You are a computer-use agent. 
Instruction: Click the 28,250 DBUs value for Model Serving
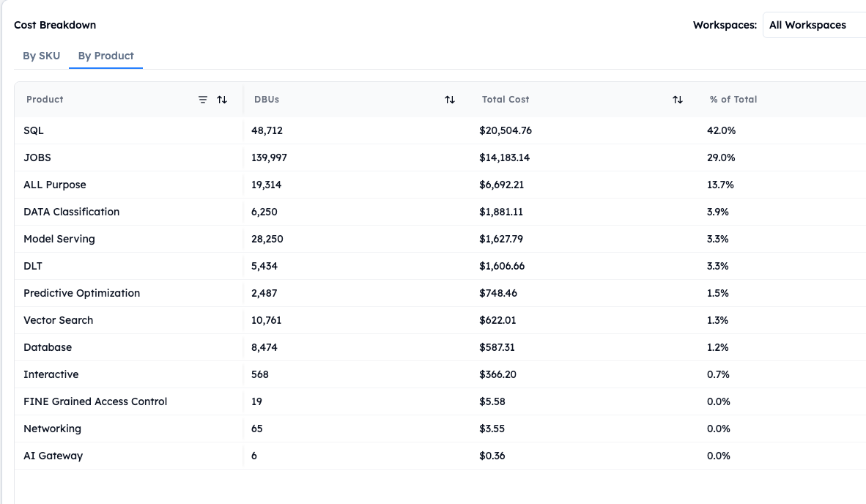click(x=267, y=239)
